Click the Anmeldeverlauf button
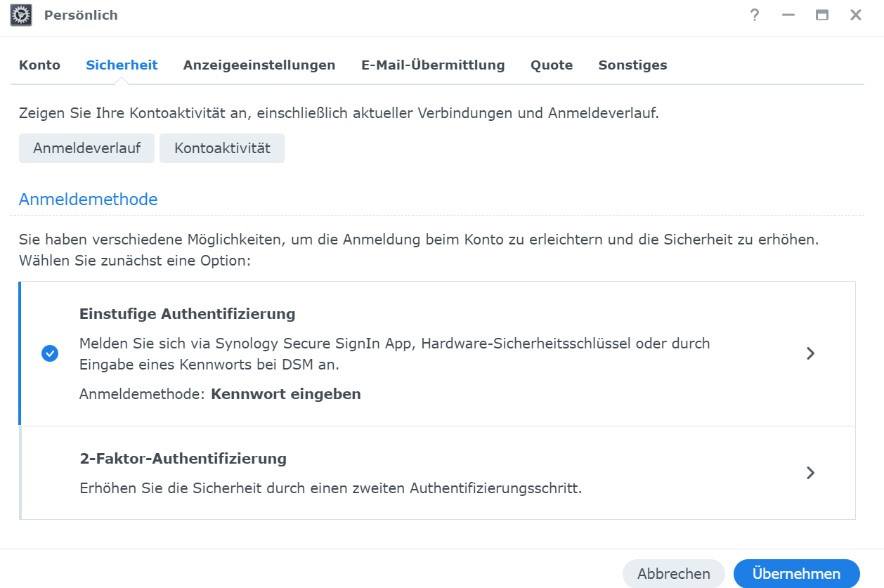 [86, 148]
